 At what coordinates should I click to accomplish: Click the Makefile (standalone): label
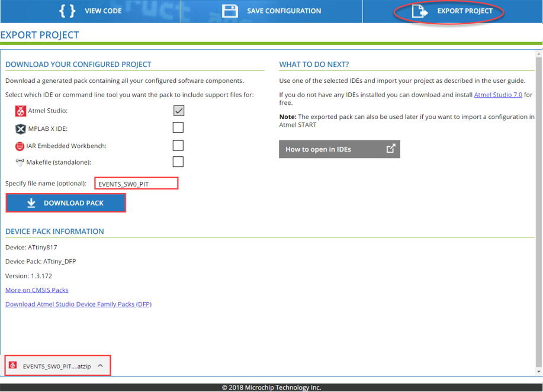click(59, 162)
